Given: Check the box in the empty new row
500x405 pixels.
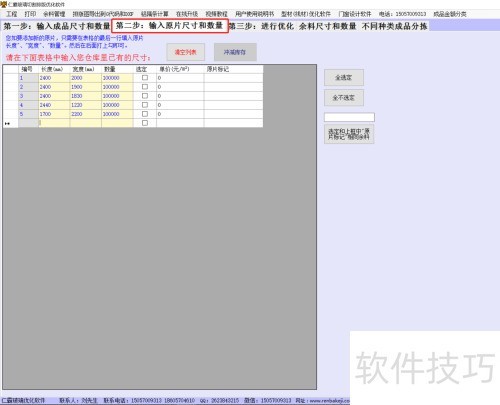Looking at the screenshot, I should click(x=145, y=123).
